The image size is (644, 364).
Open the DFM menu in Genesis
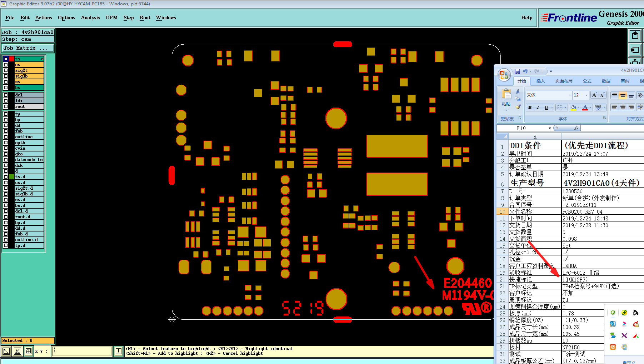[112, 18]
